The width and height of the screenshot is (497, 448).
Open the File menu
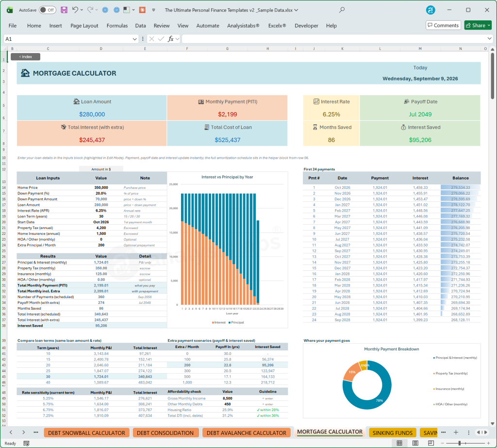[12, 26]
